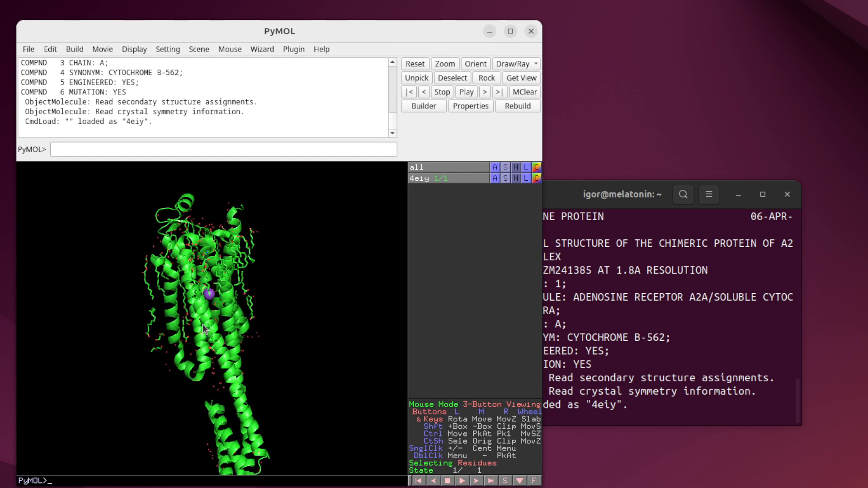The image size is (868, 488).
Task: Click into the PyMOL command input field
Action: pyautogui.click(x=223, y=149)
